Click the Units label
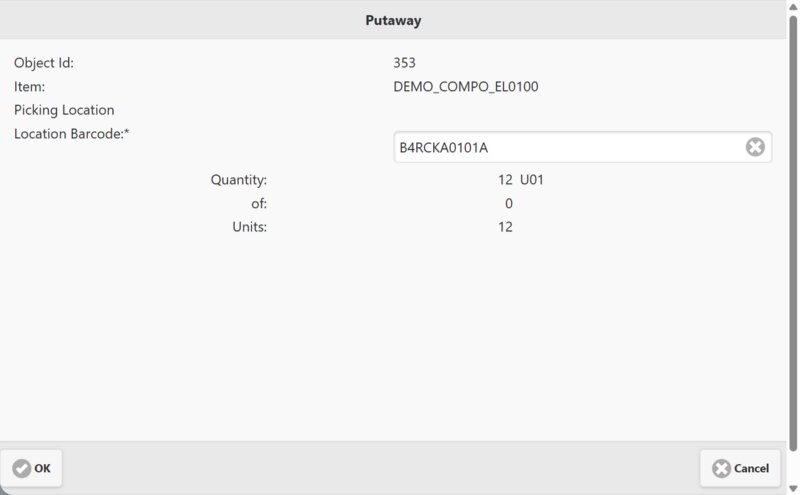The height and width of the screenshot is (495, 800). [249, 227]
